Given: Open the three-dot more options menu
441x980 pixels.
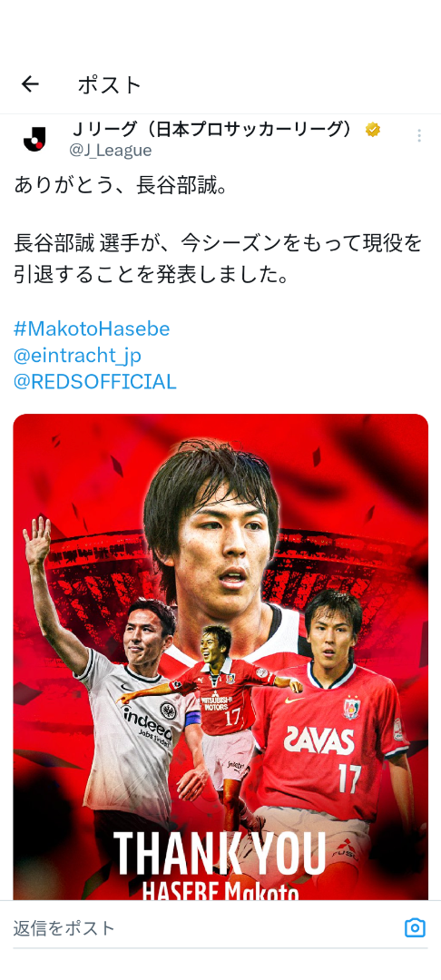Looking at the screenshot, I should pos(418,135).
